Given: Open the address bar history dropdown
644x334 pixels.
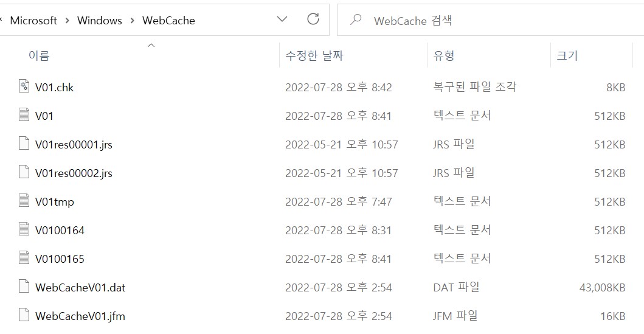Looking at the screenshot, I should pos(282,19).
